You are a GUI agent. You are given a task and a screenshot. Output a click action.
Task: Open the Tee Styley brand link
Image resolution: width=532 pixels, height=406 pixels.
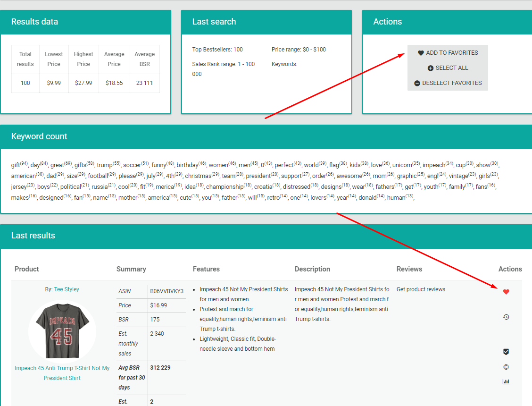click(66, 289)
